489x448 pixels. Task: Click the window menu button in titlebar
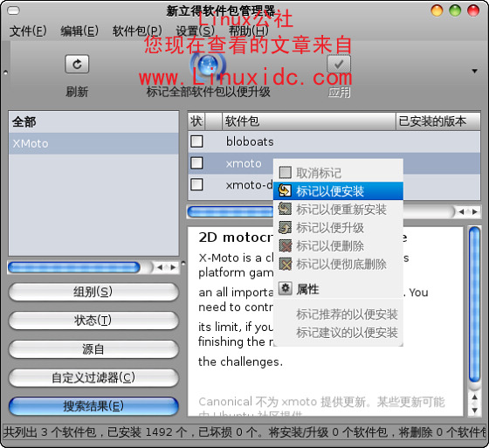[13, 11]
